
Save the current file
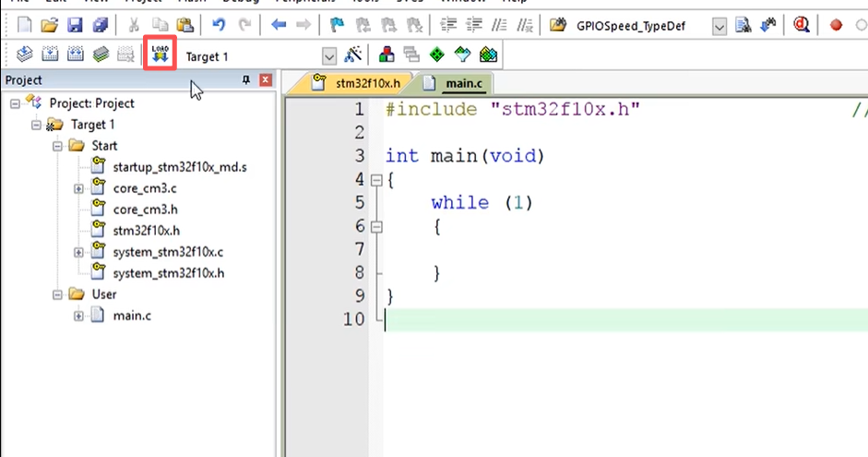coord(75,25)
